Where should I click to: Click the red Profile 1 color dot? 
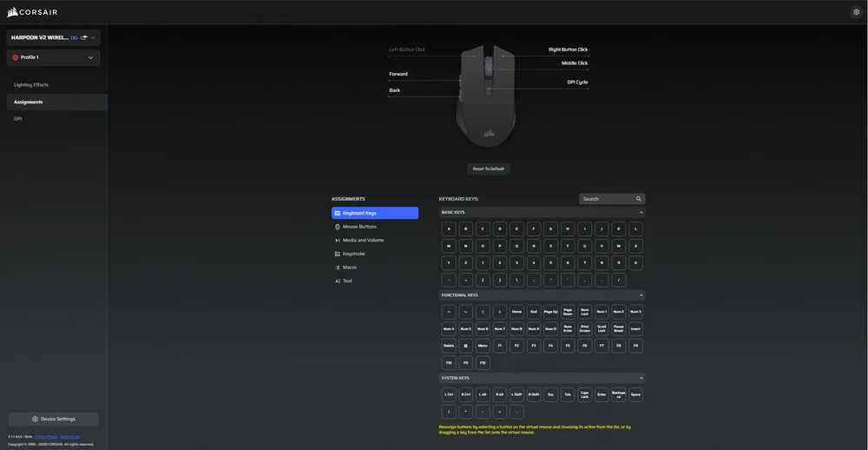(16, 57)
